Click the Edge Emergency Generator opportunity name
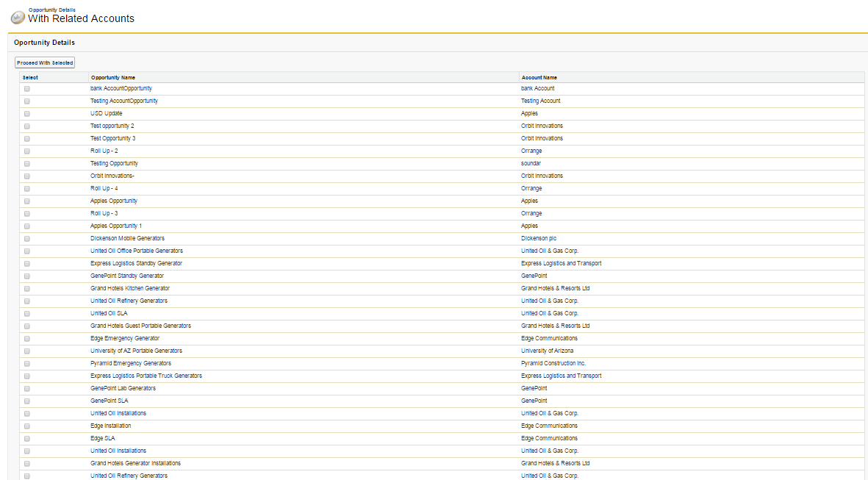The image size is (868, 480). click(x=125, y=338)
